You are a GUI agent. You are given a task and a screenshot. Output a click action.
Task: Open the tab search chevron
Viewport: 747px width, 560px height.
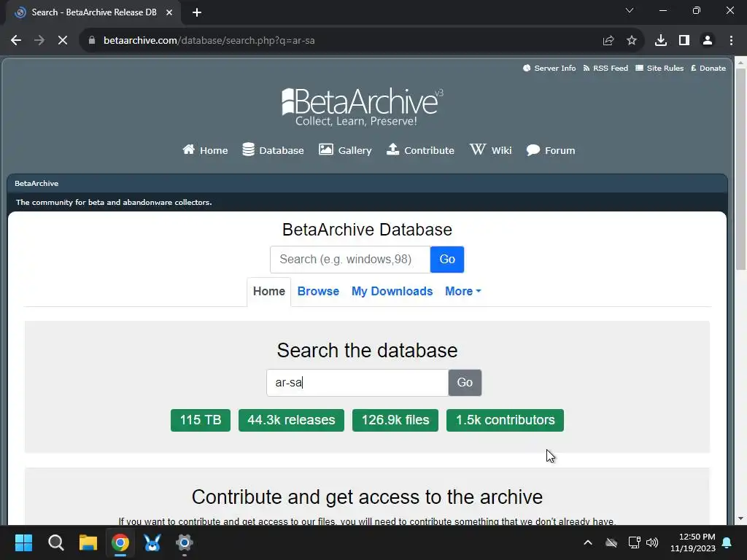(x=630, y=10)
